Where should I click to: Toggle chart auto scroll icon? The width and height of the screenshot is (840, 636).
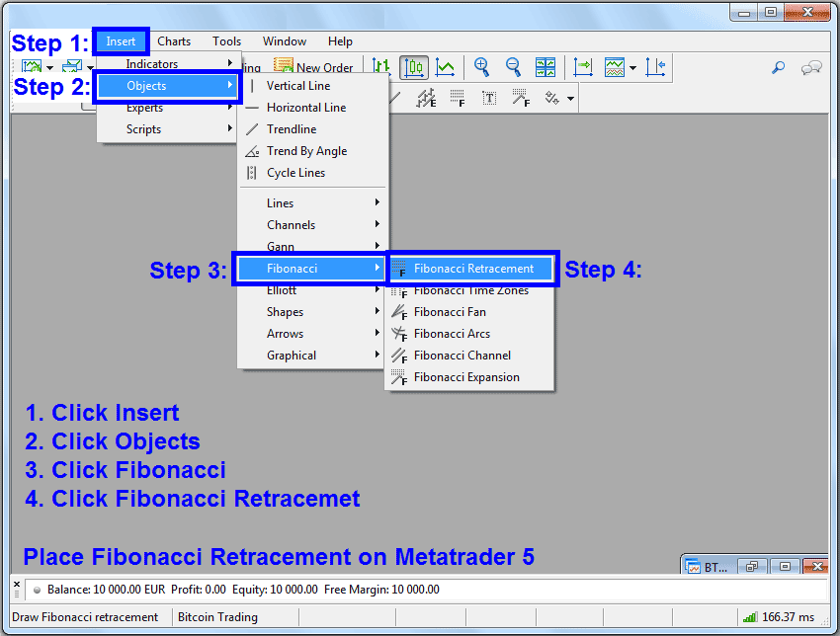tap(583, 67)
